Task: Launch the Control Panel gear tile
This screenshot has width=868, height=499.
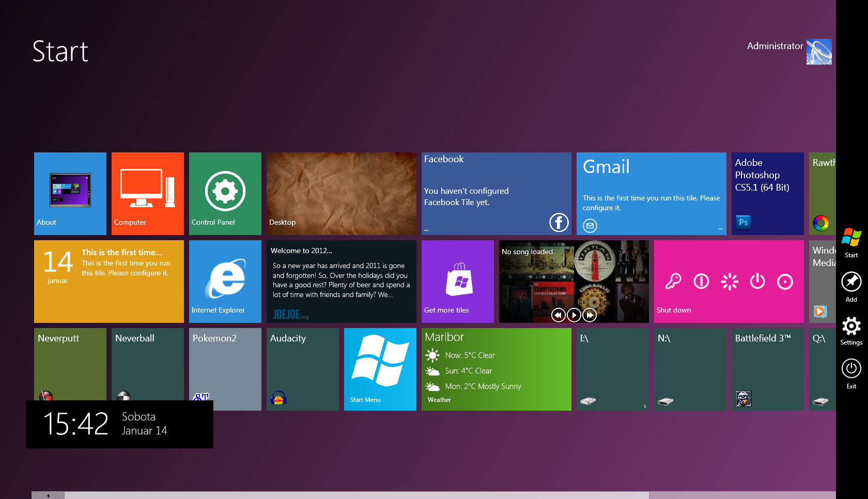Action: click(x=225, y=194)
